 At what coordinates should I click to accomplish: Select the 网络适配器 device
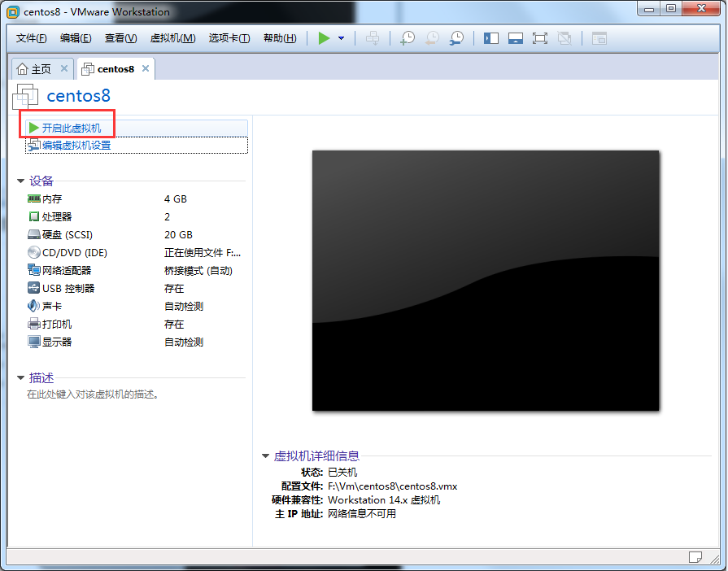[x=66, y=271]
